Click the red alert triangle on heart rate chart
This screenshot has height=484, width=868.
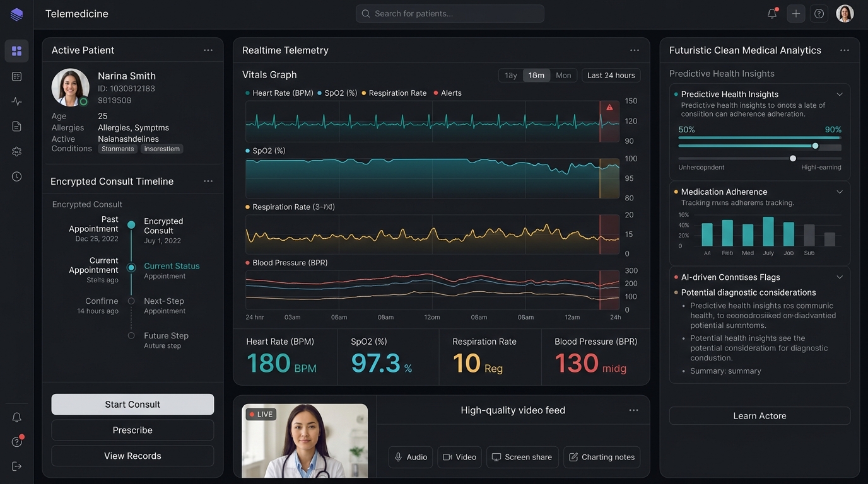point(609,108)
